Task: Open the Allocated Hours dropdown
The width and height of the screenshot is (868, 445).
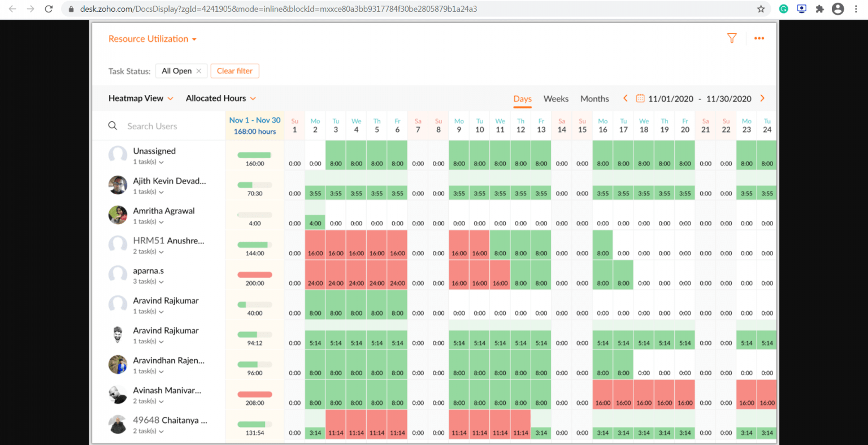Action: pyautogui.click(x=220, y=98)
